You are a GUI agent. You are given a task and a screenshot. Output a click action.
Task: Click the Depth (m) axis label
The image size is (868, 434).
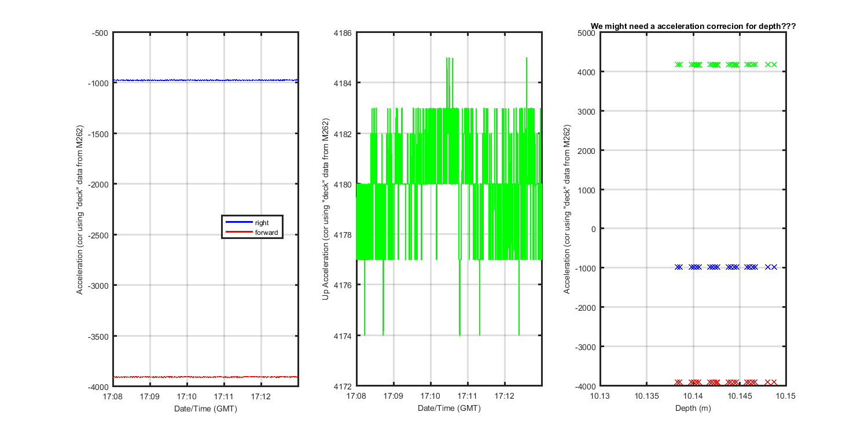click(693, 409)
